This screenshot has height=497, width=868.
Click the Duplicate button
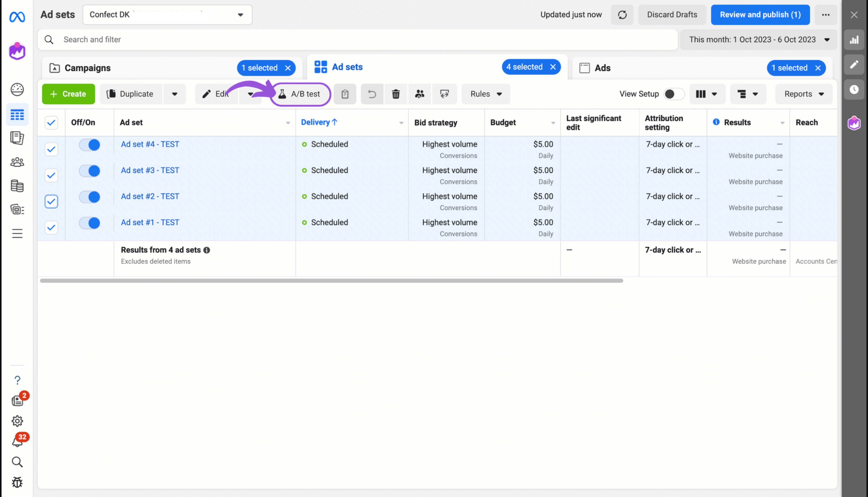pos(131,94)
